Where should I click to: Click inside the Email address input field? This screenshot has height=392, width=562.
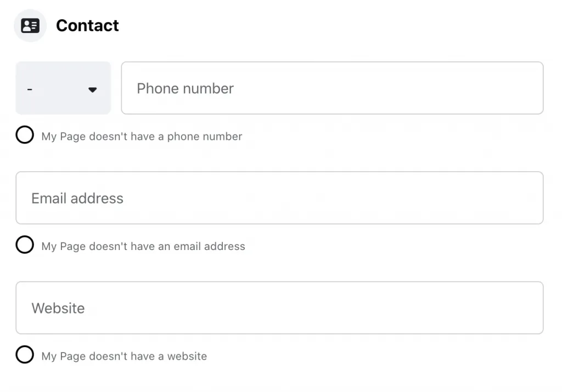(280, 198)
